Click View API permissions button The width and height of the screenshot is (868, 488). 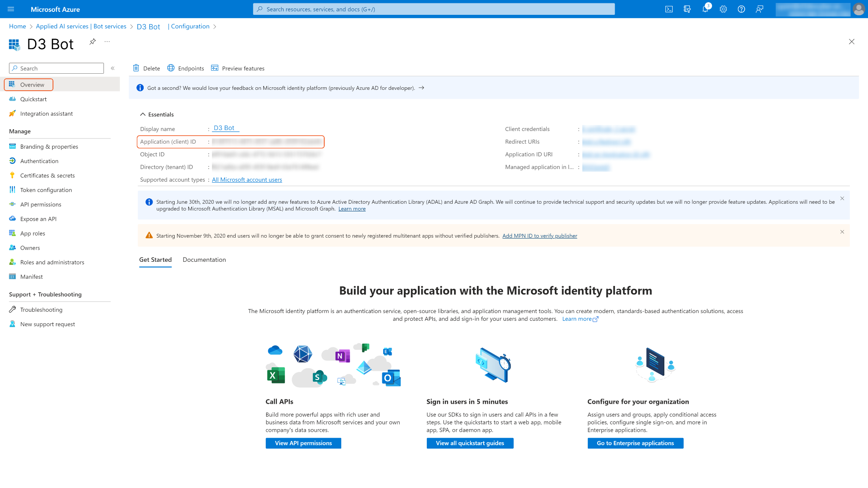tap(303, 443)
